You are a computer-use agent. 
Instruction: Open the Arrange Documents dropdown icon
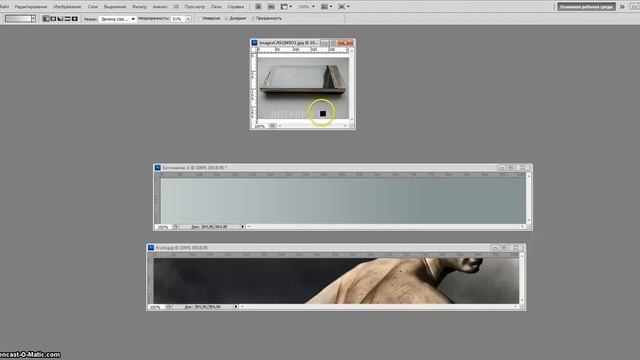point(326,7)
